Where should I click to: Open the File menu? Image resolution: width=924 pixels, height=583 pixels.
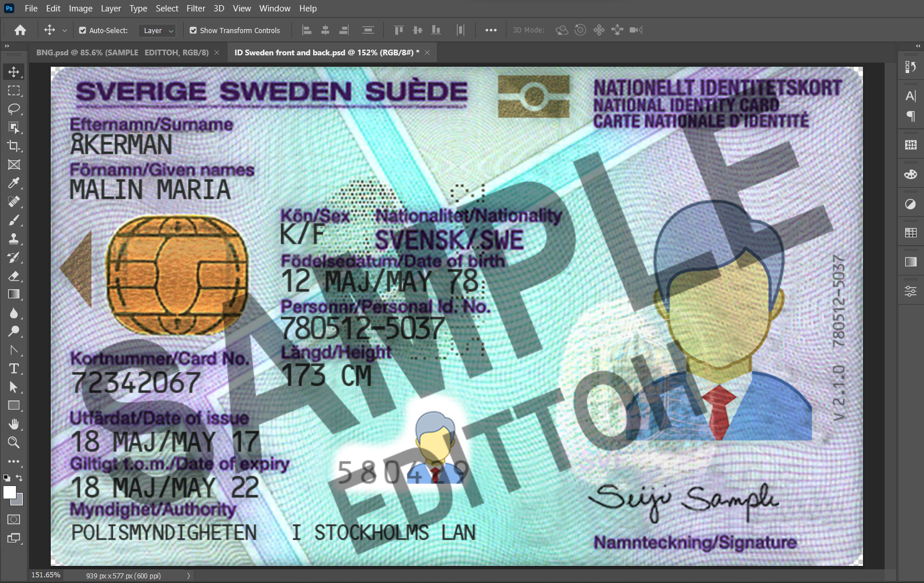pyautogui.click(x=31, y=9)
